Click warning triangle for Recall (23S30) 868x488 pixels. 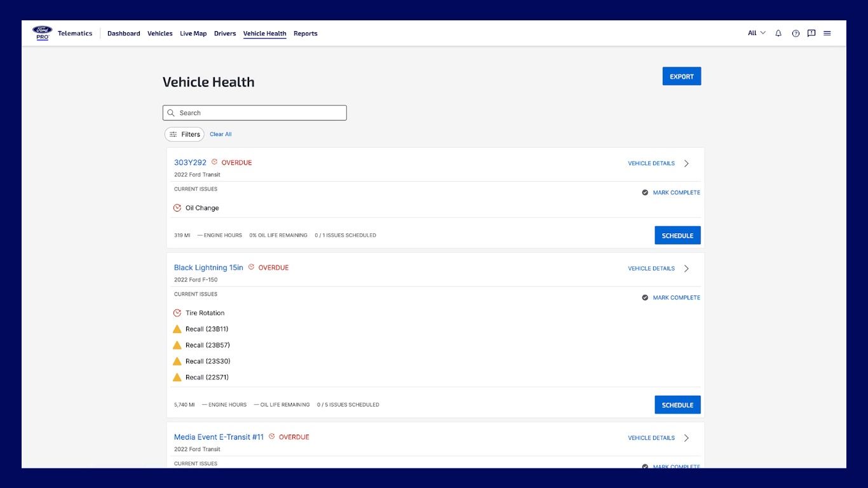pos(177,361)
